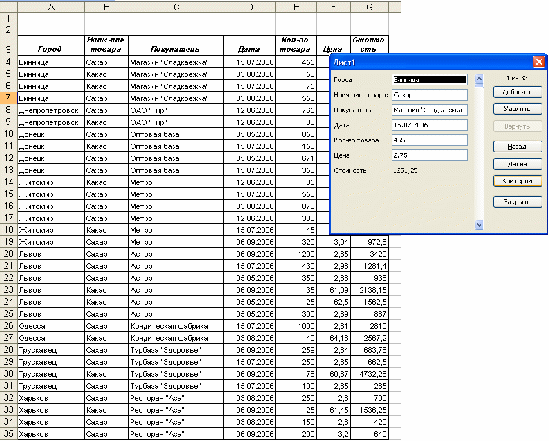Select column G header
549x441 pixels.
(369, 7)
